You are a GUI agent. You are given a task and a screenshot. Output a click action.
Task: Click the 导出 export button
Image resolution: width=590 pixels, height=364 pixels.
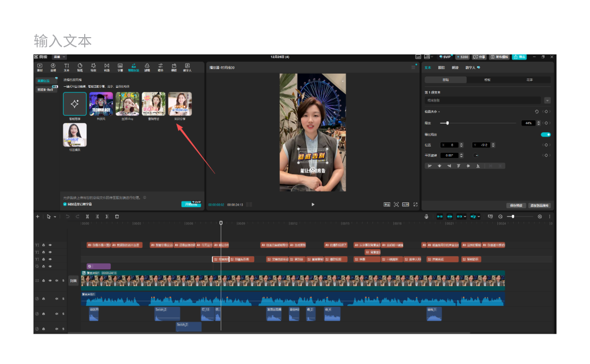pyautogui.click(x=519, y=56)
